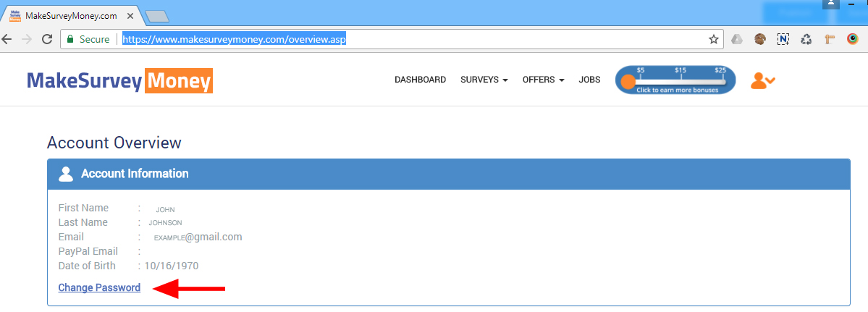Image resolution: width=868 pixels, height=312 pixels.
Task: Click the Change Password link
Action: pos(99,287)
